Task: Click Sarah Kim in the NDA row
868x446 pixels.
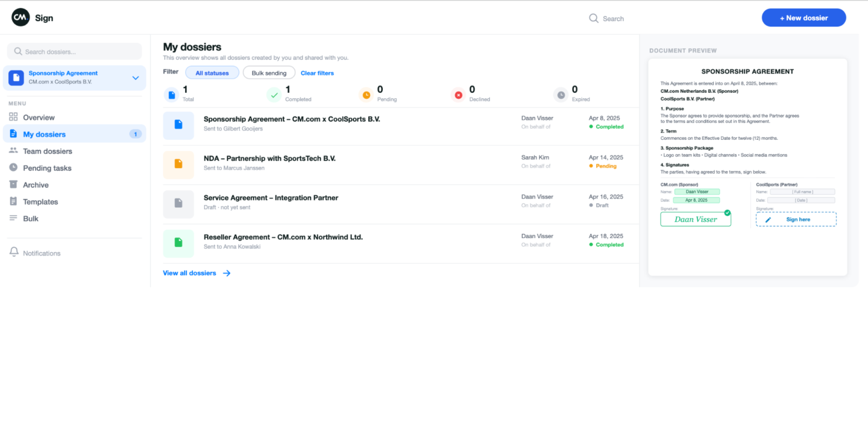Action: point(535,157)
